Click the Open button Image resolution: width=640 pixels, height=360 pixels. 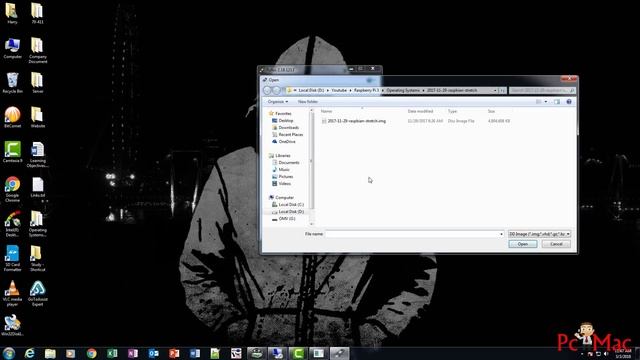tap(523, 244)
